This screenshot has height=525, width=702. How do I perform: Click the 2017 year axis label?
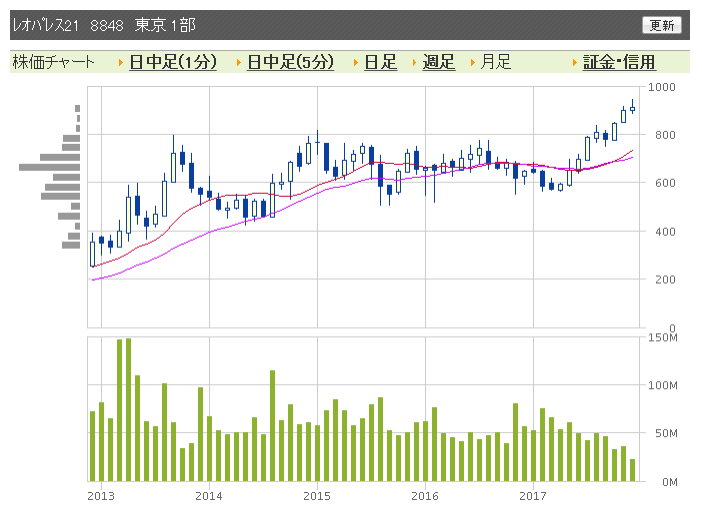click(x=533, y=496)
